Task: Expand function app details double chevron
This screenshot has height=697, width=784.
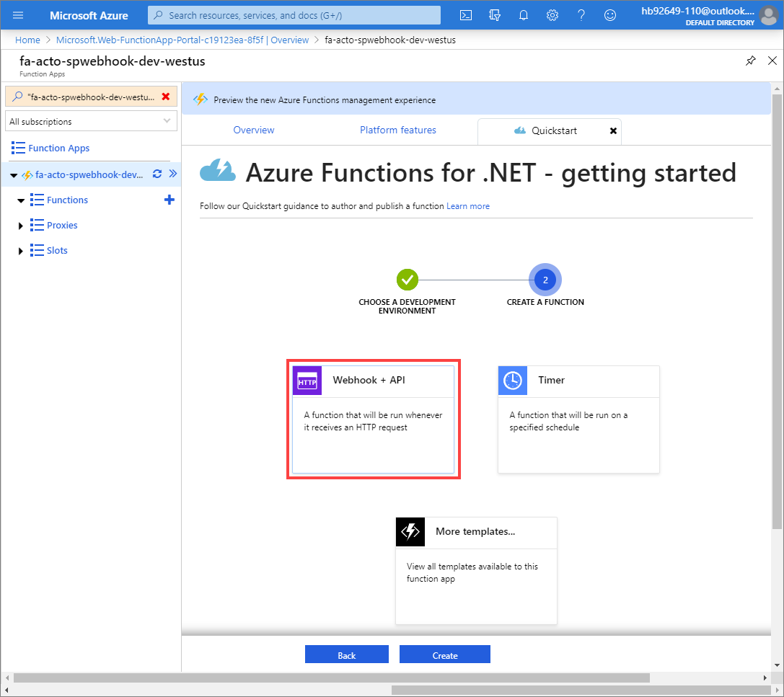Action: (173, 174)
